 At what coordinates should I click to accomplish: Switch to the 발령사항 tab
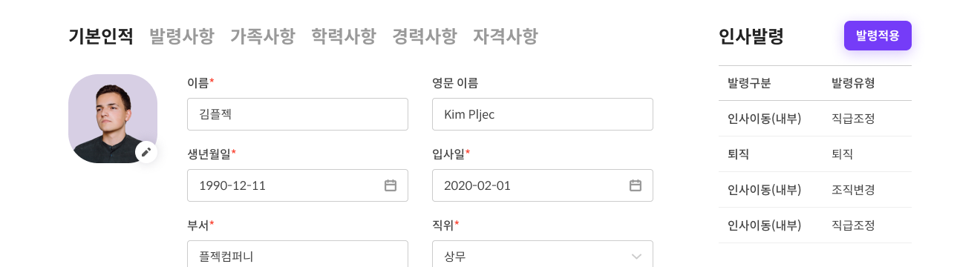pyautogui.click(x=182, y=36)
